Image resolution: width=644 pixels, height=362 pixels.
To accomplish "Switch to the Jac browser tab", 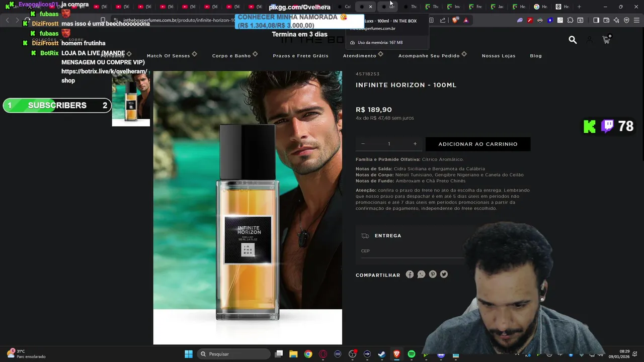I will click(497, 7).
